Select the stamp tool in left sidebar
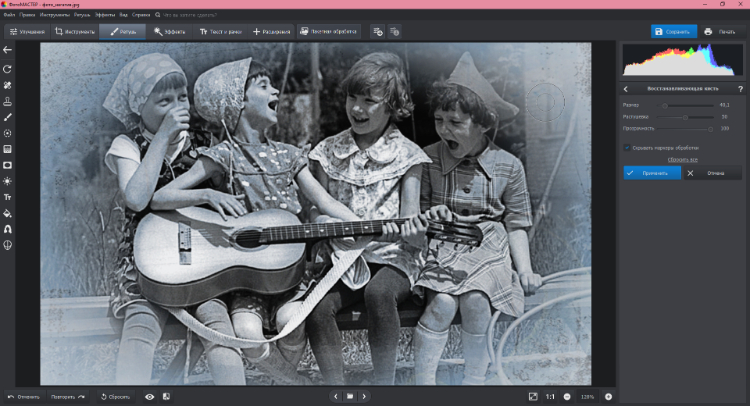This screenshot has height=406, width=750. point(8,101)
